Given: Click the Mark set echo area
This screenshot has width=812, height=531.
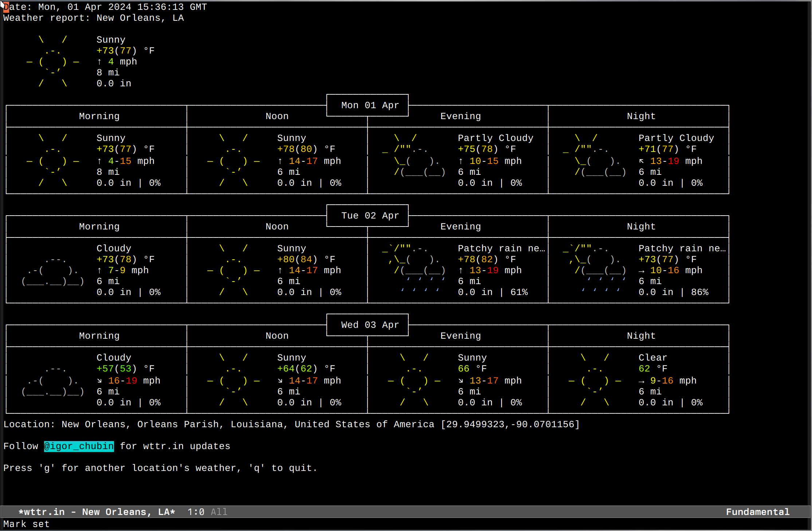Looking at the screenshot, I should 26,524.
